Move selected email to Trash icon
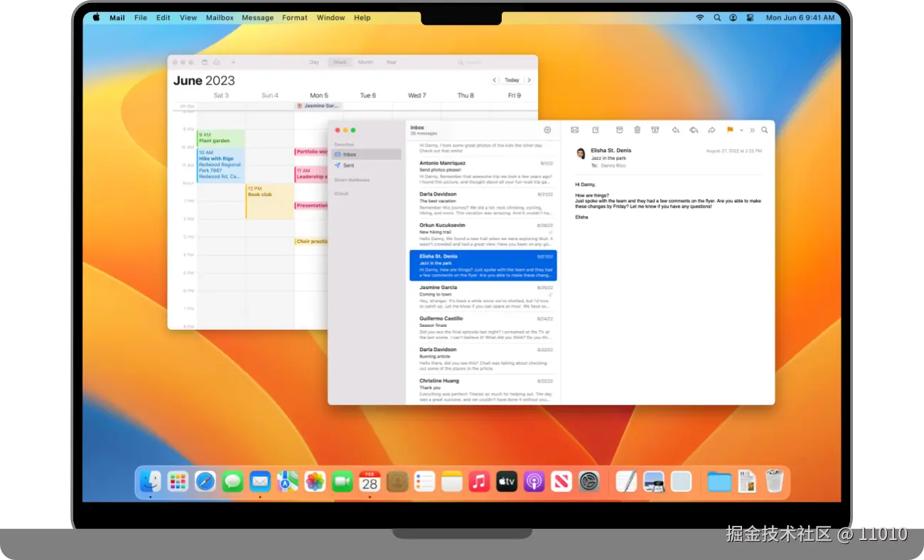The width and height of the screenshot is (924, 560). (637, 130)
